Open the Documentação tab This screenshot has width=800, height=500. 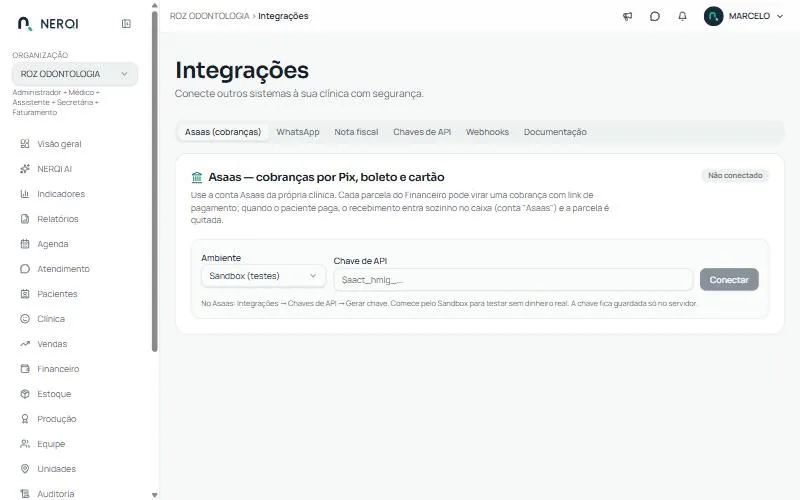[555, 132]
